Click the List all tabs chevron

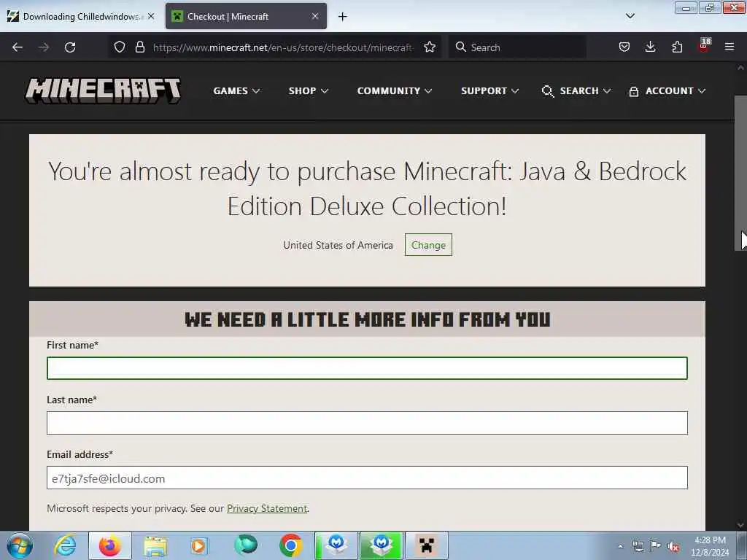pyautogui.click(x=630, y=16)
